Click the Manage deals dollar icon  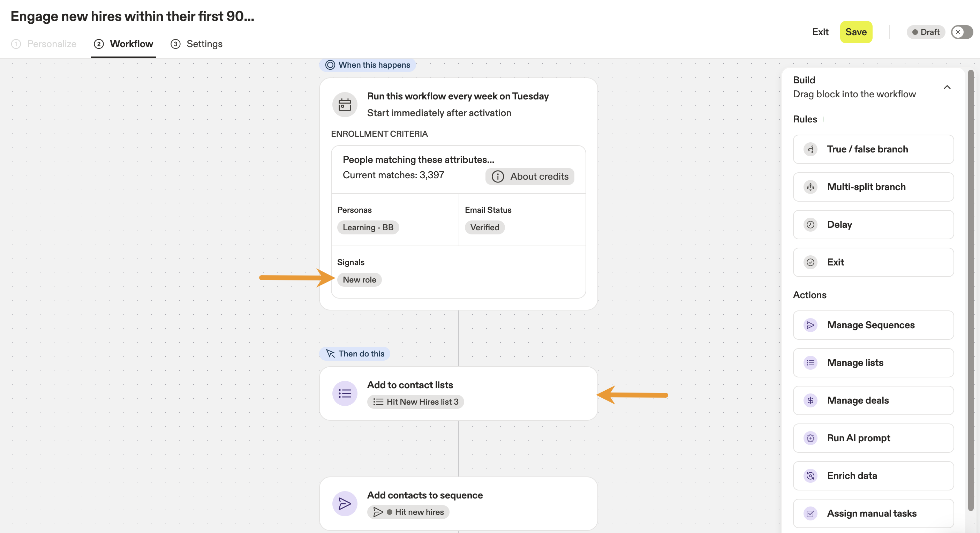[x=810, y=400]
